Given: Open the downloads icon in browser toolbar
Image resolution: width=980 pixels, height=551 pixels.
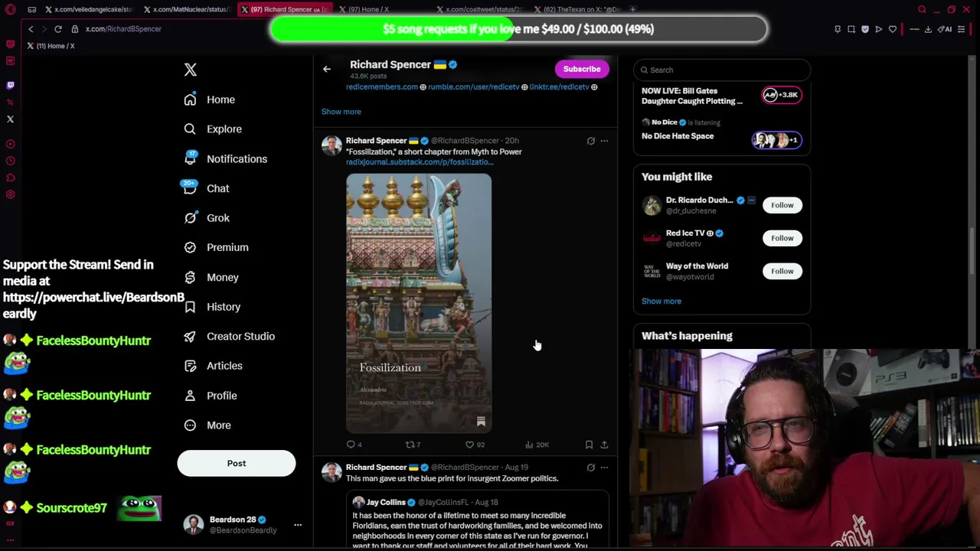Looking at the screenshot, I should pos(928,29).
